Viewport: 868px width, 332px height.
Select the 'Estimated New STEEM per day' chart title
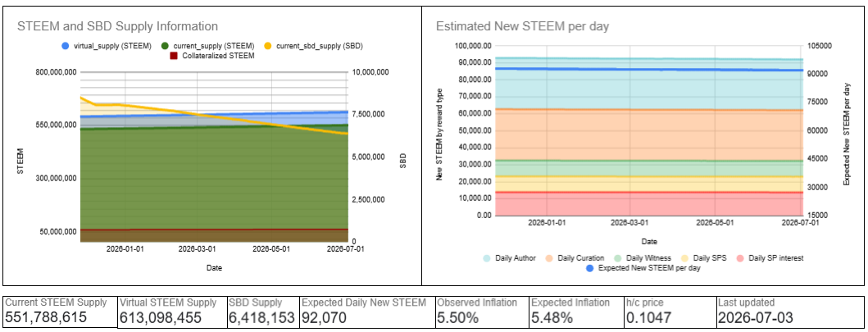[524, 26]
